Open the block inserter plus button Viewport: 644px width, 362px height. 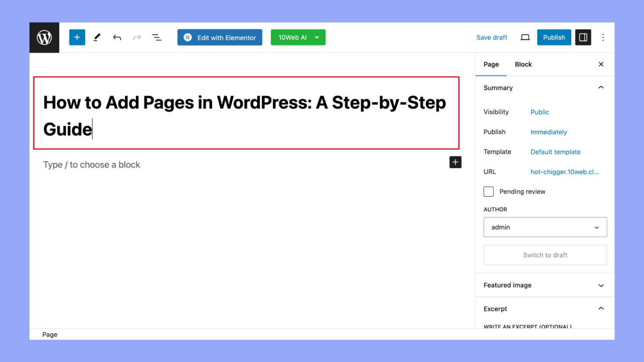tap(77, 37)
